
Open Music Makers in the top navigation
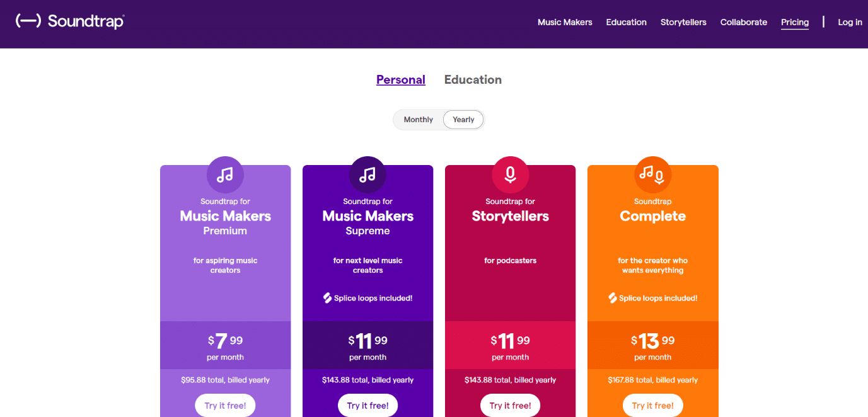click(565, 22)
